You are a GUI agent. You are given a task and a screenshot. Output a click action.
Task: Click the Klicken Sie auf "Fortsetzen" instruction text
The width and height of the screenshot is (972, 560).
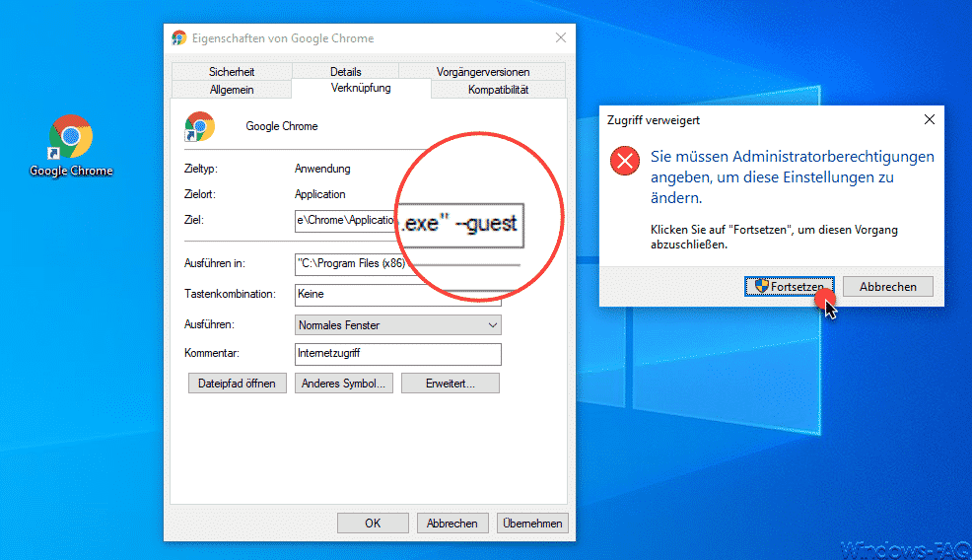point(774,237)
